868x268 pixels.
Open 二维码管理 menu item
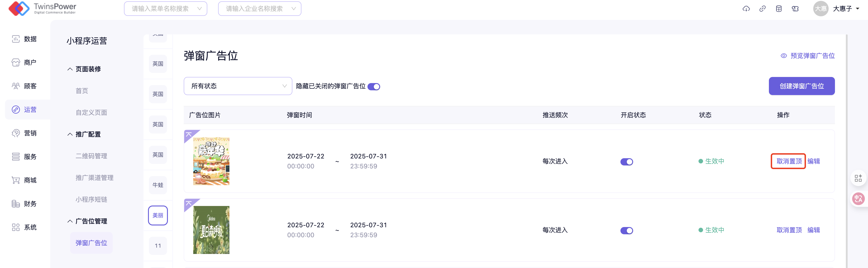tap(91, 156)
